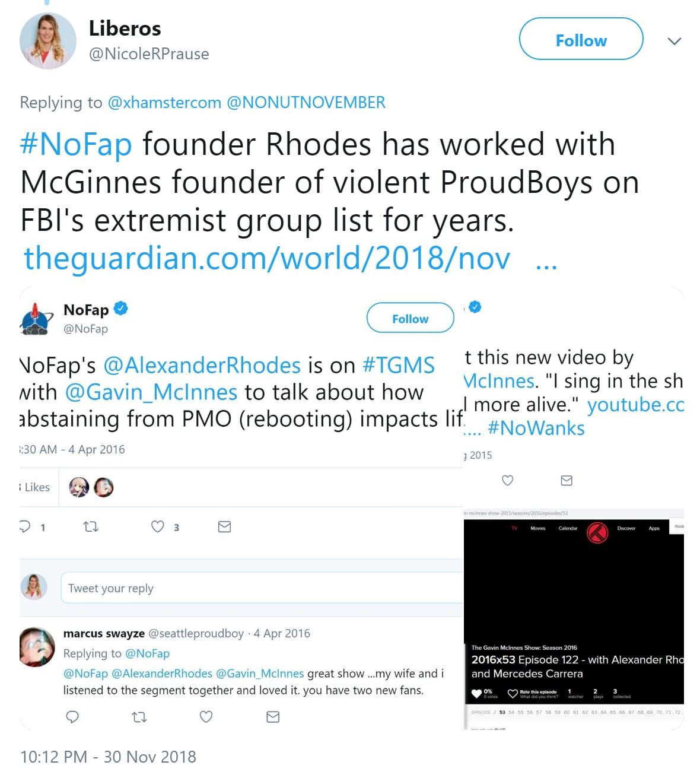The width and height of the screenshot is (700, 781).
Task: Click the reply icon with count 1
Action: pos(26,526)
